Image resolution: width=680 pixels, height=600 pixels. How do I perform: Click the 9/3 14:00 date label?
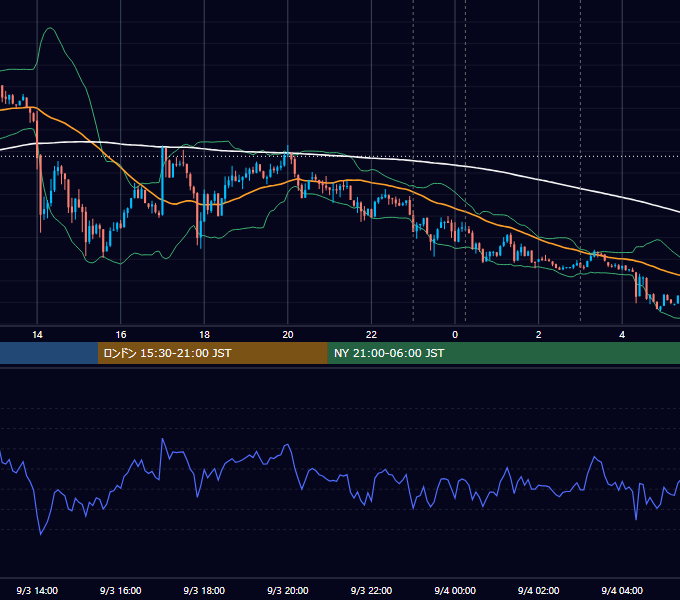37,590
